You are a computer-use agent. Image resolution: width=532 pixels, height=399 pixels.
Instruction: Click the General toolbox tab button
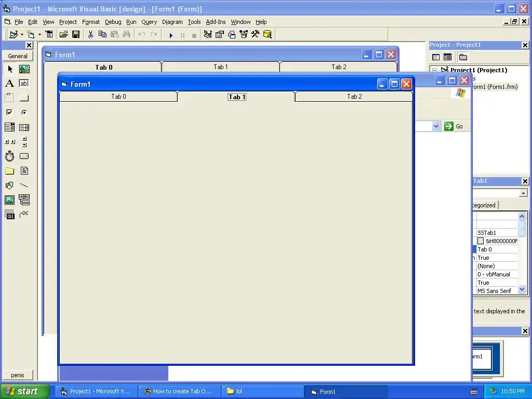[x=18, y=56]
